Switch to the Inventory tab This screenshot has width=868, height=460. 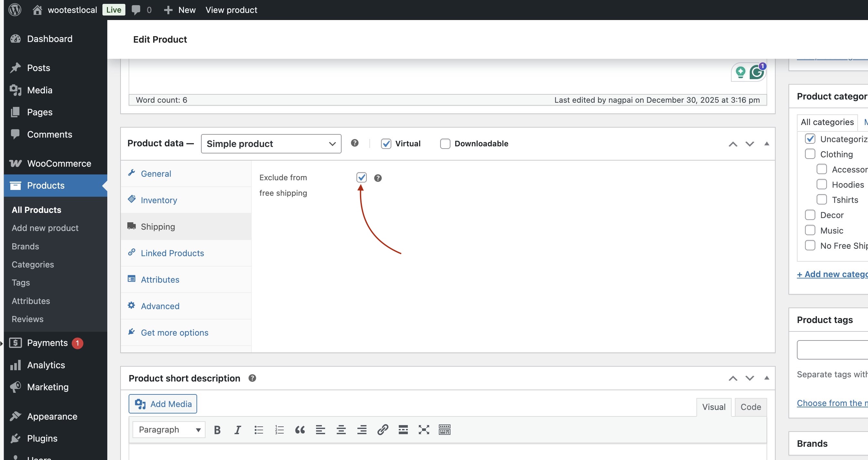click(159, 200)
